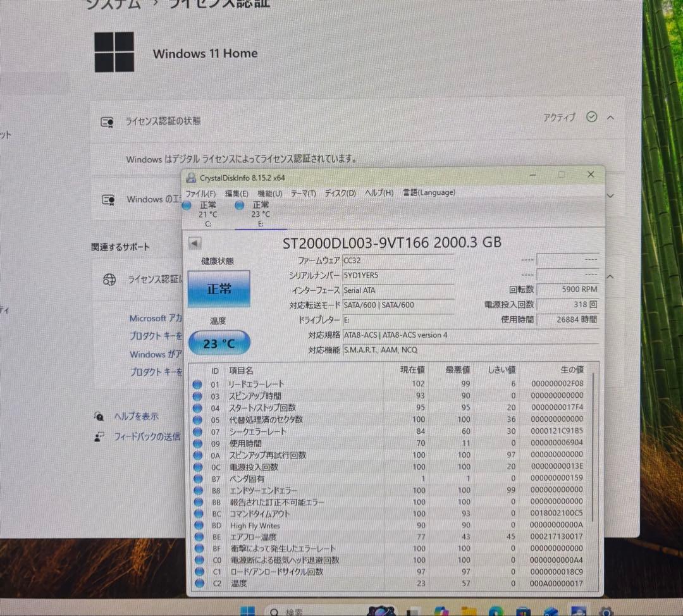Click the status orb for C2 温度
This screenshot has width=683, height=616.
[x=199, y=583]
